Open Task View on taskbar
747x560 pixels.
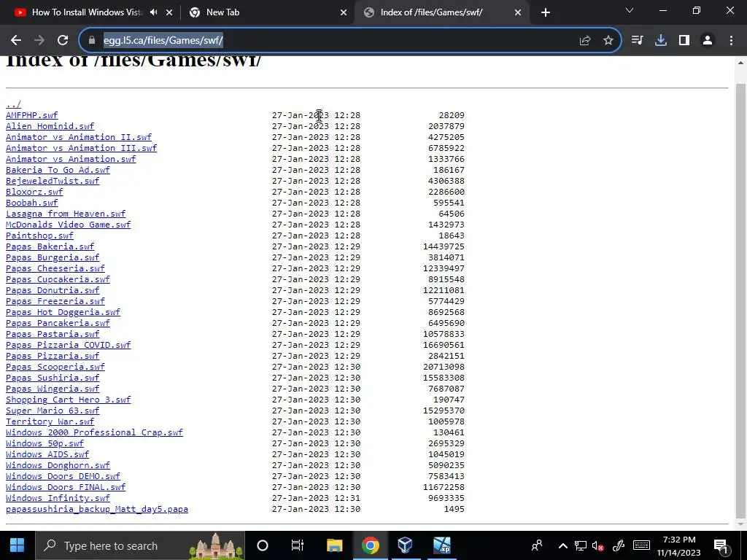(x=298, y=545)
